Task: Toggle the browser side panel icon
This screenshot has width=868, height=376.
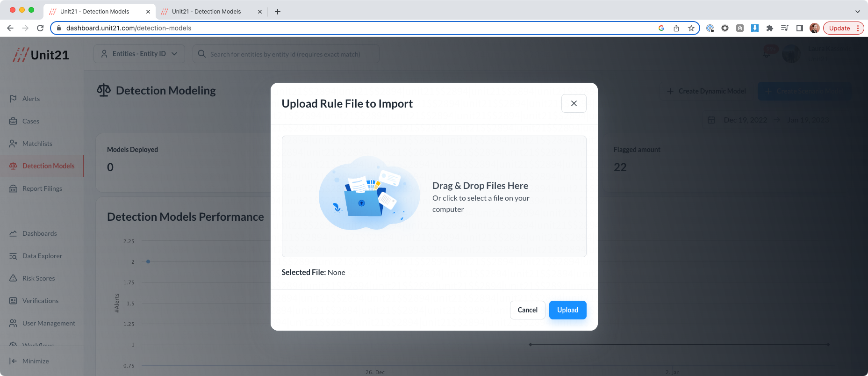Action: 800,28
